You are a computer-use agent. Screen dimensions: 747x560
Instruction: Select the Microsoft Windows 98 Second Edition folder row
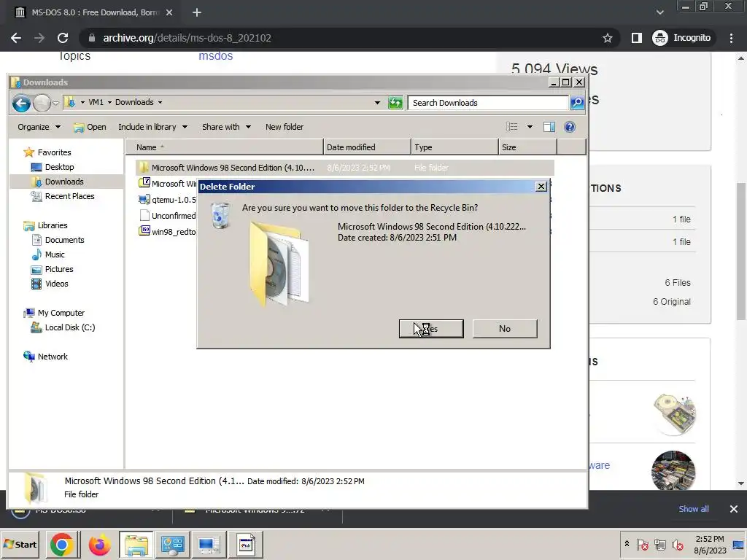click(345, 168)
